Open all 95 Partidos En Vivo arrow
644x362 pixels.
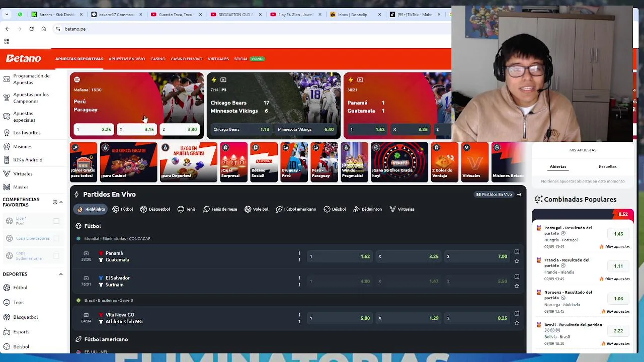[x=519, y=195]
